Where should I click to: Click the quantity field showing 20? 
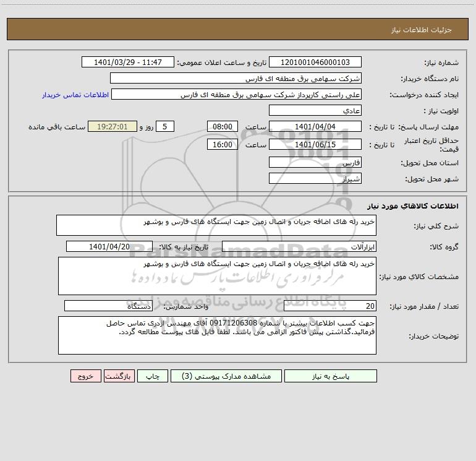coord(330,306)
